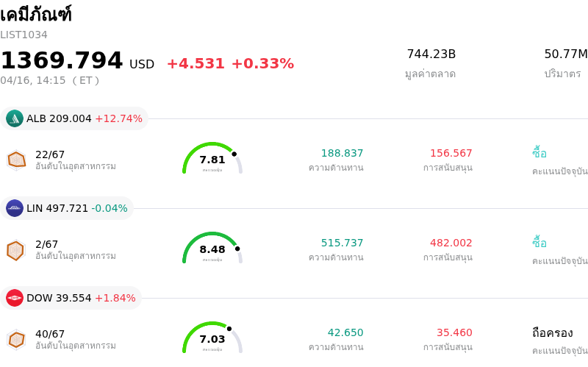
Task: Click the ALB support value 156.567
Action: (451, 153)
